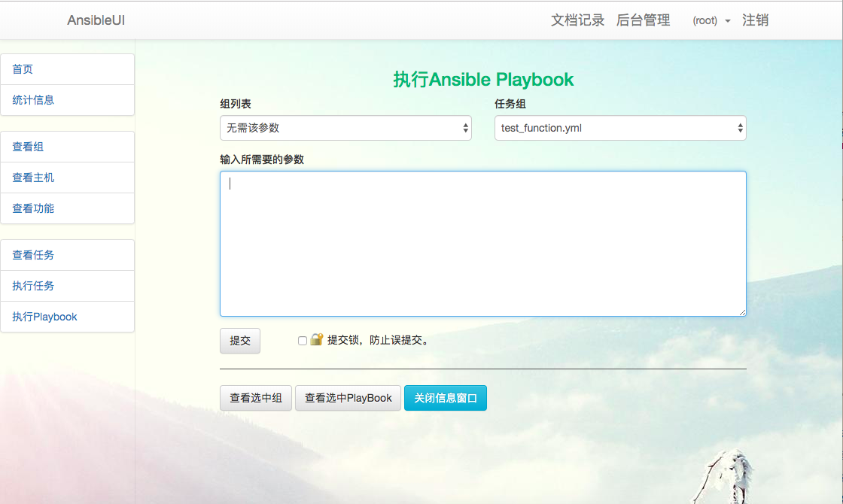Open 查看组 in the sidebar
Viewport: 843px width, 504px height.
(67, 147)
